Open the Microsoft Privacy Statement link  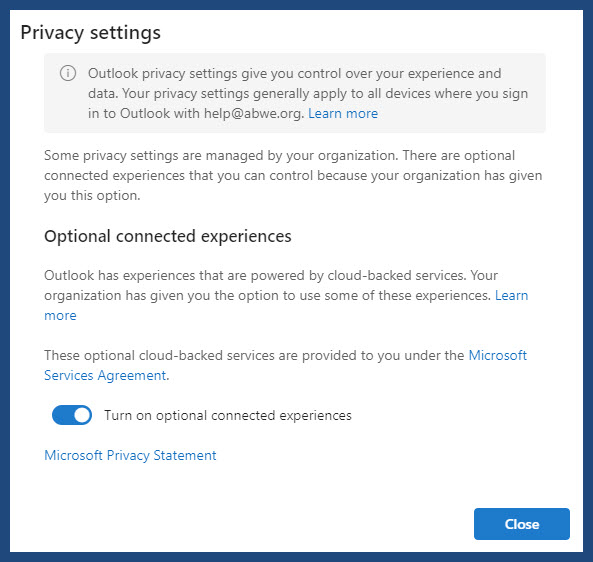[x=130, y=455]
